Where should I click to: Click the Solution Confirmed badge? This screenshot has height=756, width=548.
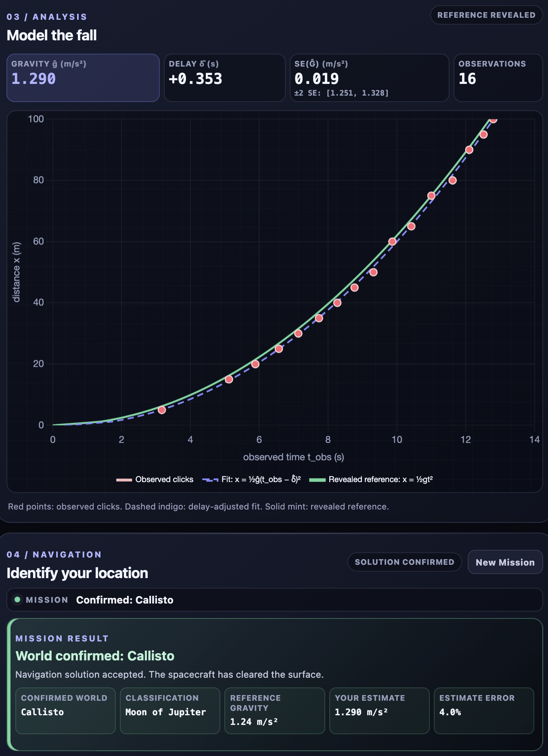[x=404, y=562]
